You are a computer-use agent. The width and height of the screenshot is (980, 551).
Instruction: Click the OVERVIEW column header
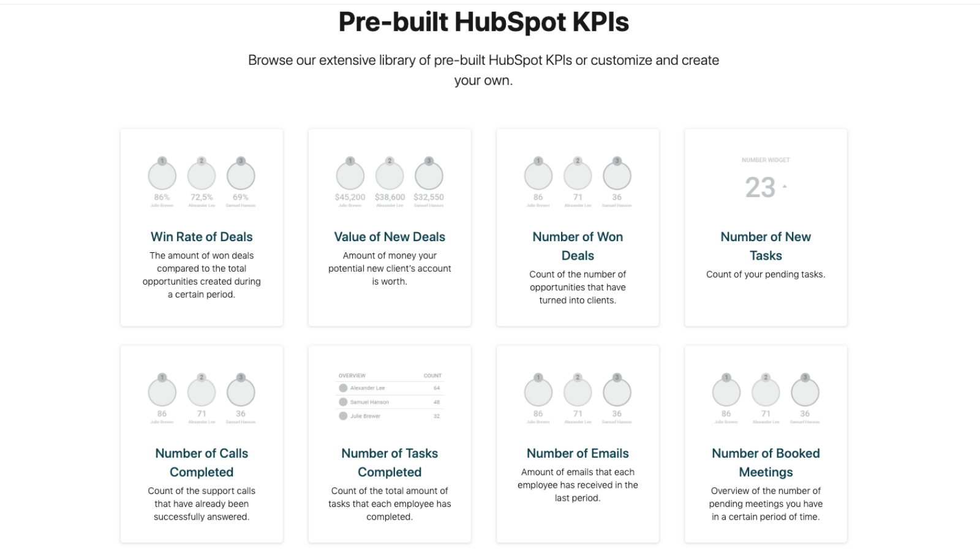352,375
